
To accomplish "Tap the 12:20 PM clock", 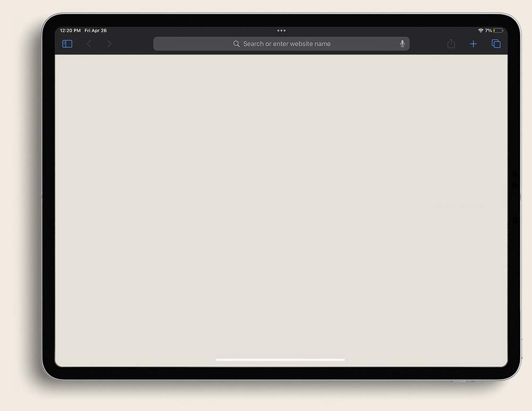I will click(x=70, y=31).
